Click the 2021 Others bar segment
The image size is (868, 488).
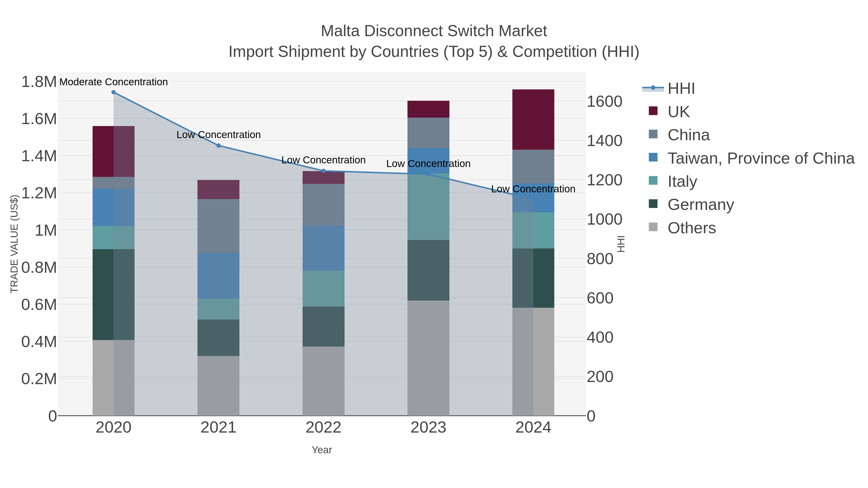(218, 386)
